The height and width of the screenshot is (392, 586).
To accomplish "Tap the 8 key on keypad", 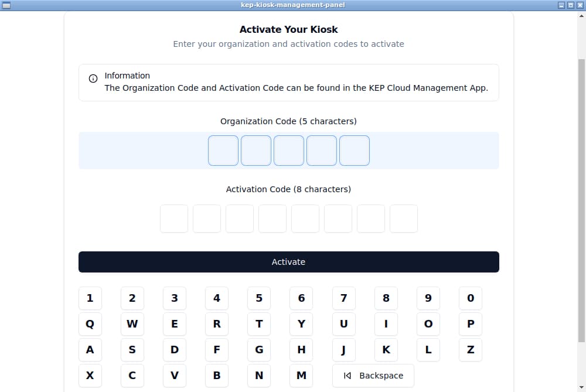I will tap(386, 298).
